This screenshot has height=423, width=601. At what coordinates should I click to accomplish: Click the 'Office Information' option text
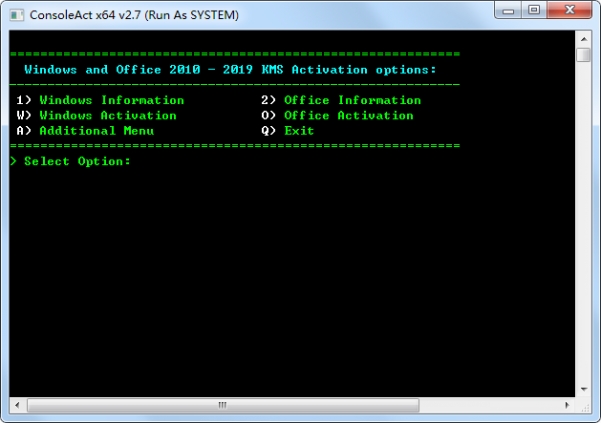[352, 100]
